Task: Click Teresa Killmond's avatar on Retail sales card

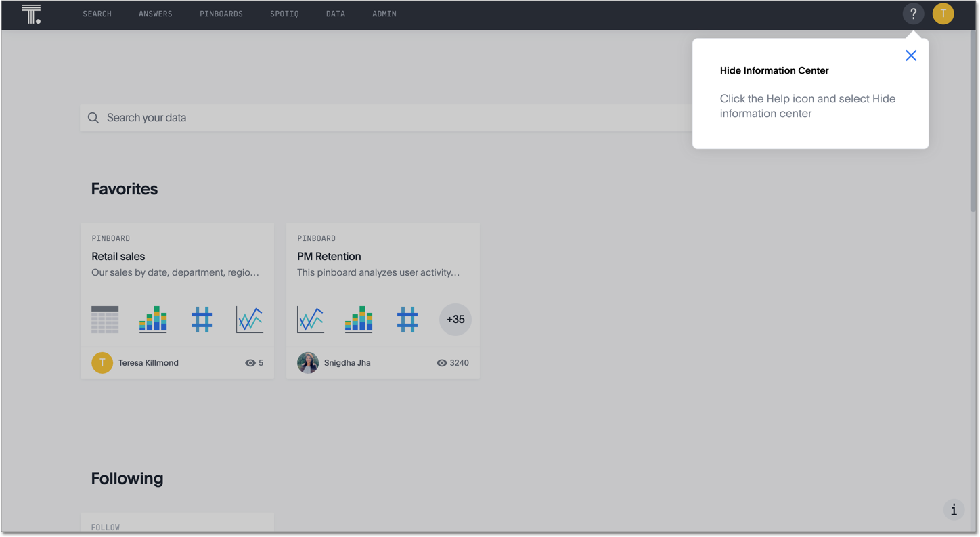Action: coord(102,363)
